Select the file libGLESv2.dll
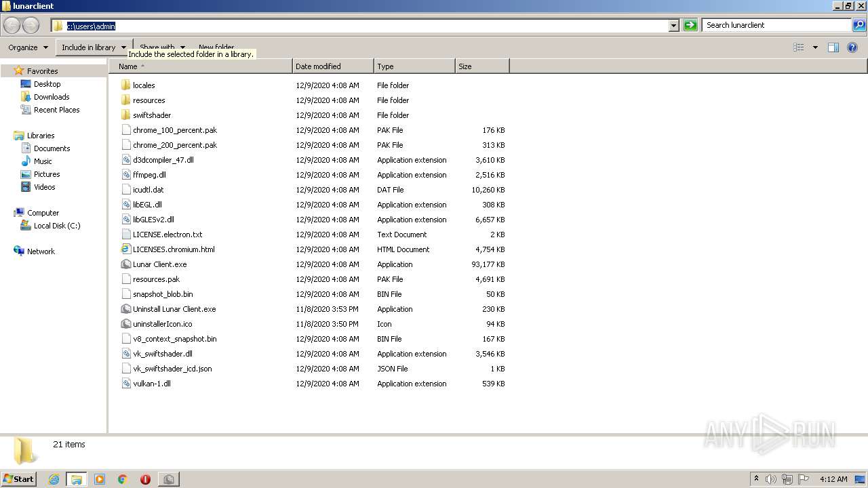Screen dimensions: 868x488 [153, 220]
